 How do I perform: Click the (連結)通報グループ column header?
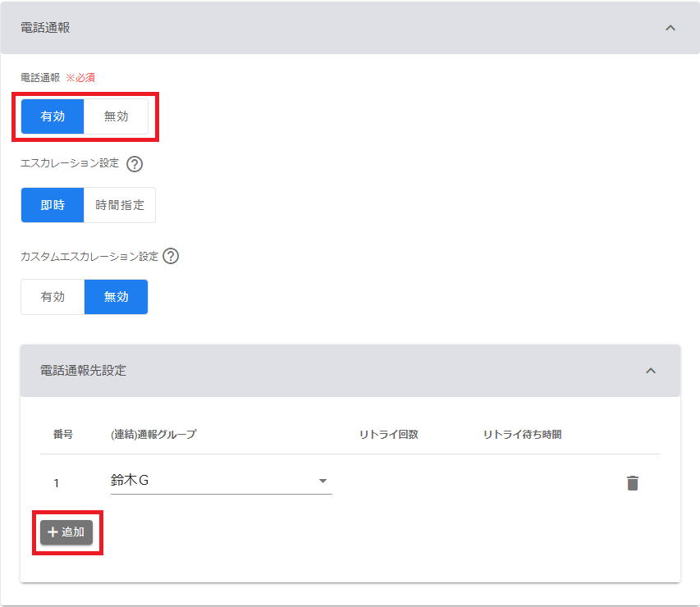(153, 435)
